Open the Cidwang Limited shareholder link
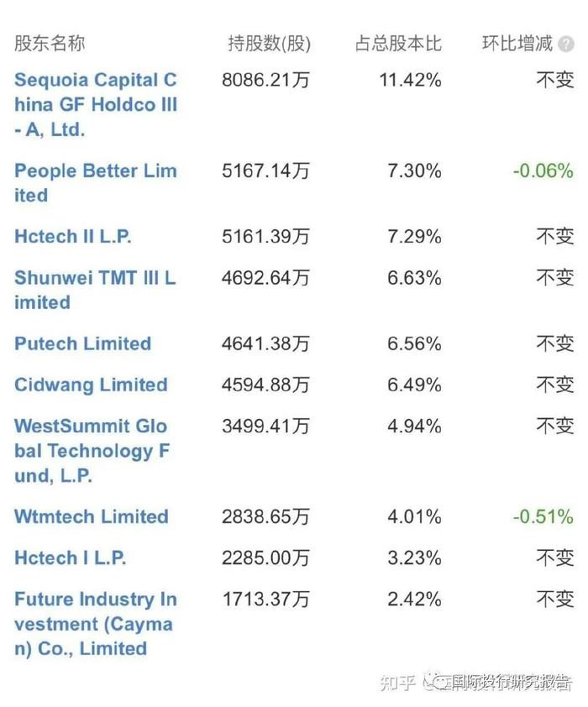The image size is (588, 707). click(91, 385)
